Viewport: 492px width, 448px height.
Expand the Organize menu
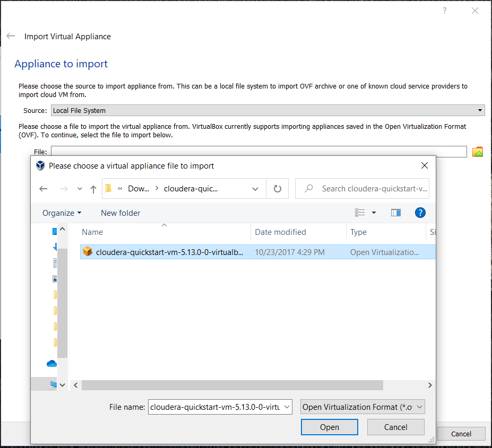(x=61, y=212)
